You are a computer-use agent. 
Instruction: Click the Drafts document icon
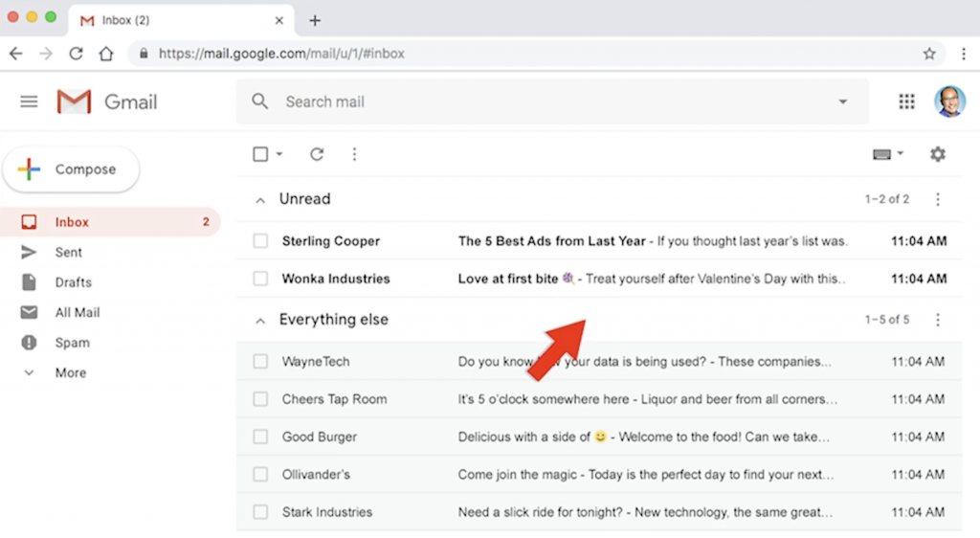[29, 281]
